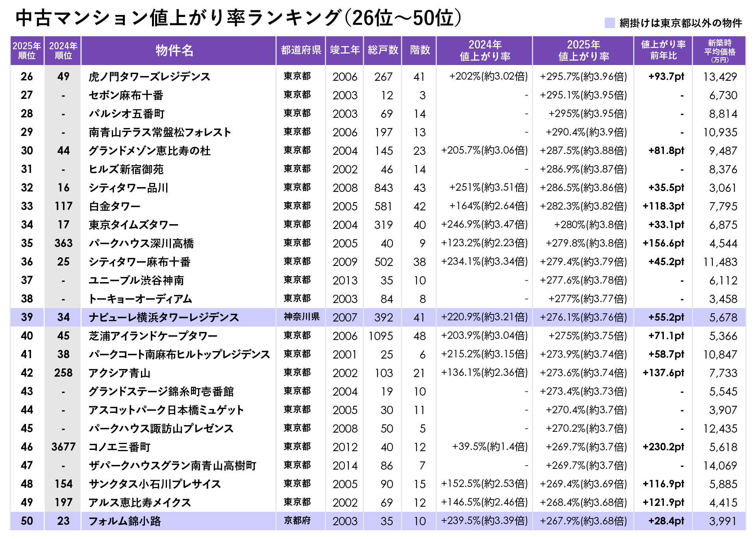Click the 2024年順位 column header
756x539 pixels.
63,50
